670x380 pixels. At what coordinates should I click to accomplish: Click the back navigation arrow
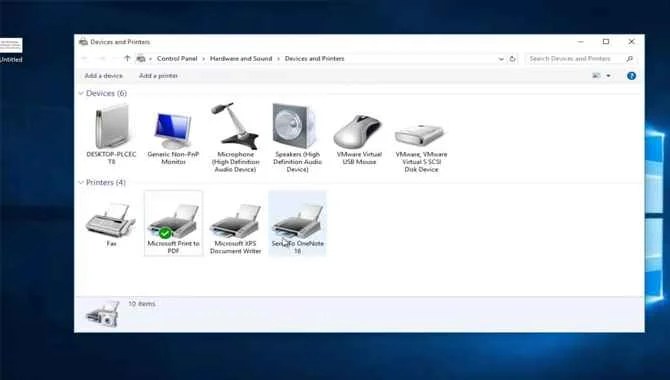point(85,59)
